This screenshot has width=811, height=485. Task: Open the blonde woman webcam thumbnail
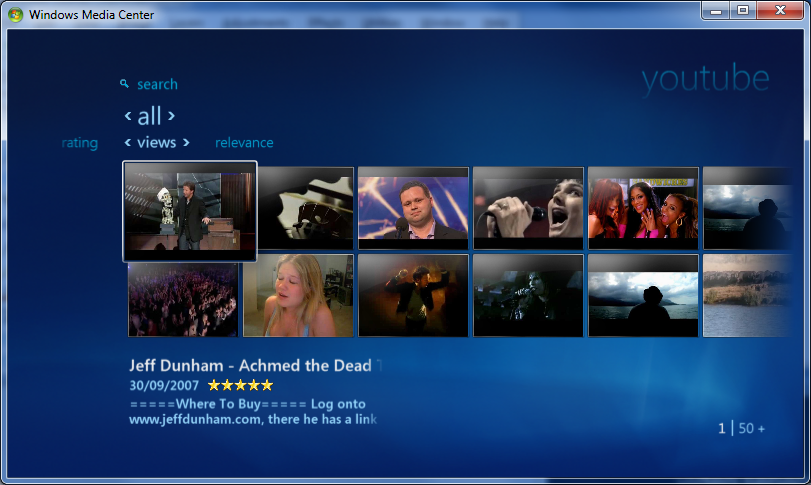[x=298, y=295]
